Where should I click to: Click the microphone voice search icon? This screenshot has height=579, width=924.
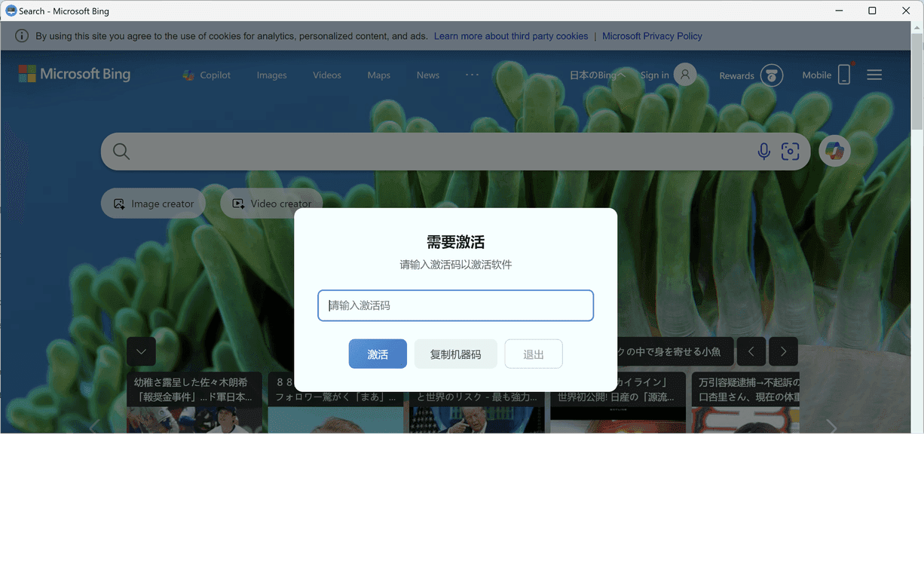pos(763,152)
